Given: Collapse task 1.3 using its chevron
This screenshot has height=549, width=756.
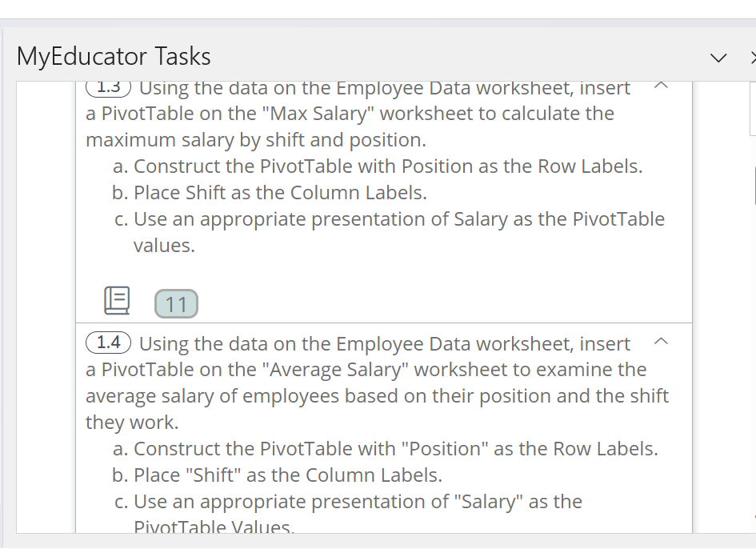Looking at the screenshot, I should (661, 86).
